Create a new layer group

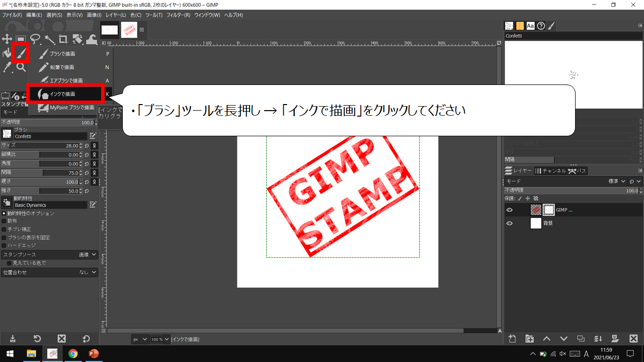click(x=529, y=339)
